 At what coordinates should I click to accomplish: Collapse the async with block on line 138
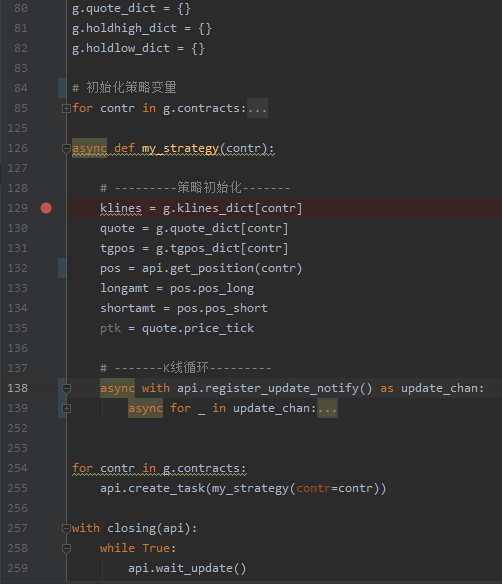click(66, 388)
